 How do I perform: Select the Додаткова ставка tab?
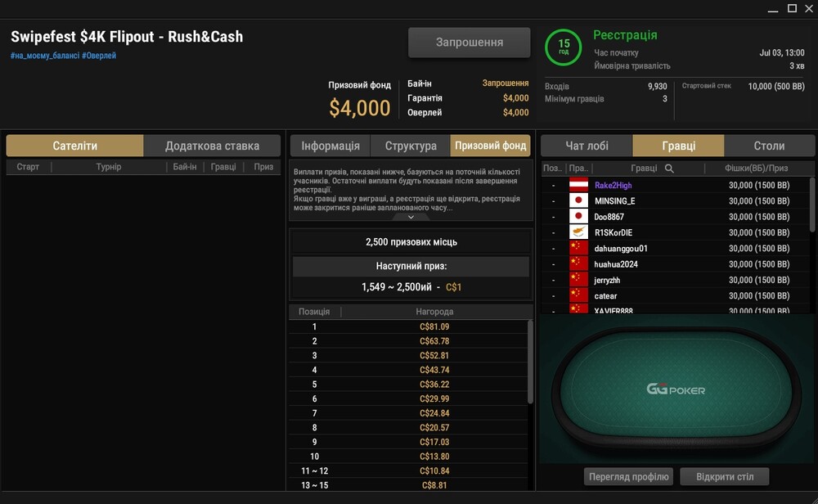(212, 146)
